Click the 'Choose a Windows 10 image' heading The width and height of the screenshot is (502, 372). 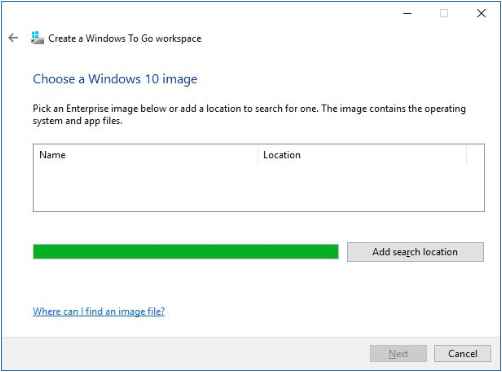pyautogui.click(x=115, y=79)
